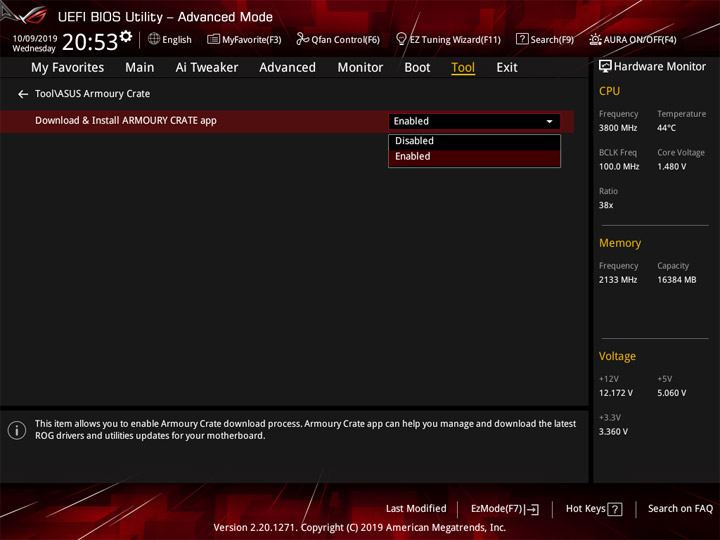Viewport: 720px width, 540px height.
Task: Choose Enabled from the dropdown list
Action: pos(474,157)
